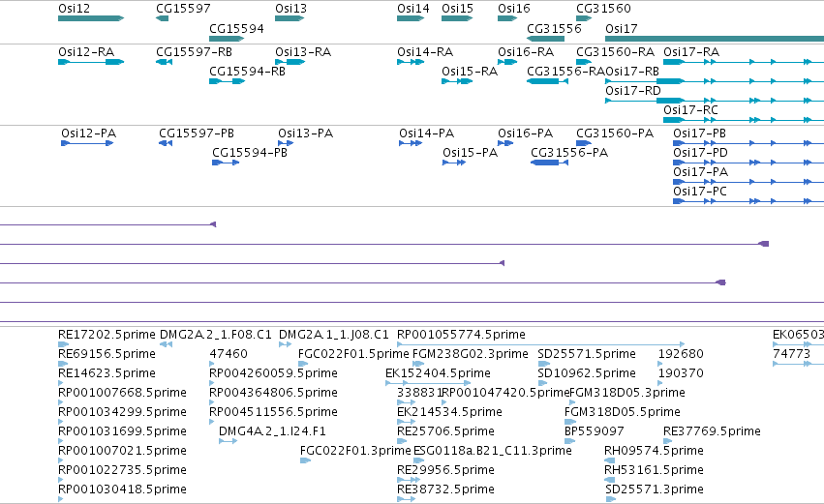
Task: Select protein Osi14-PA label
Action: (x=426, y=133)
